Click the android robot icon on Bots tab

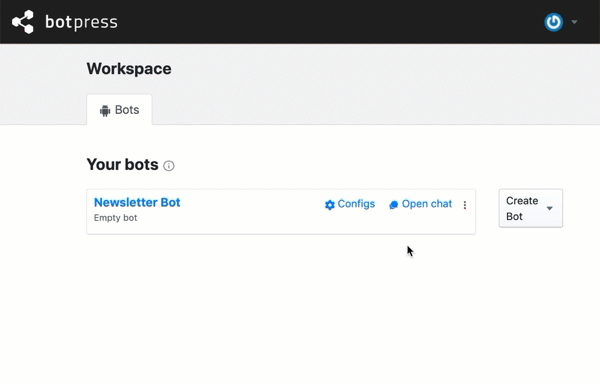click(105, 111)
